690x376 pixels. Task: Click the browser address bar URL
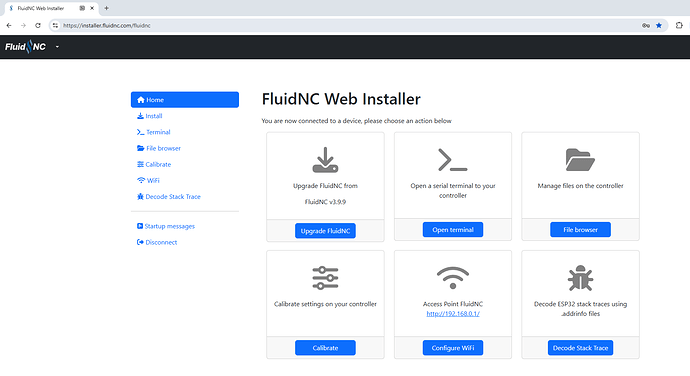point(106,26)
